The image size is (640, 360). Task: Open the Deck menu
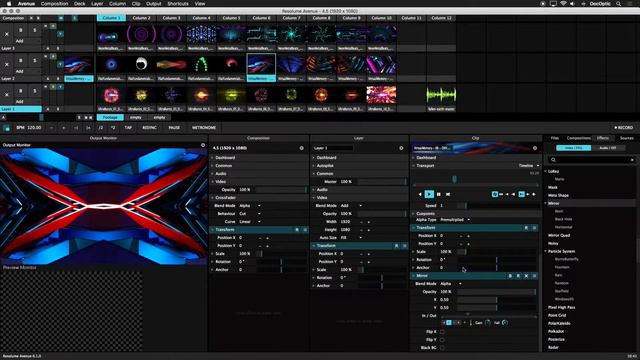coord(80,4)
